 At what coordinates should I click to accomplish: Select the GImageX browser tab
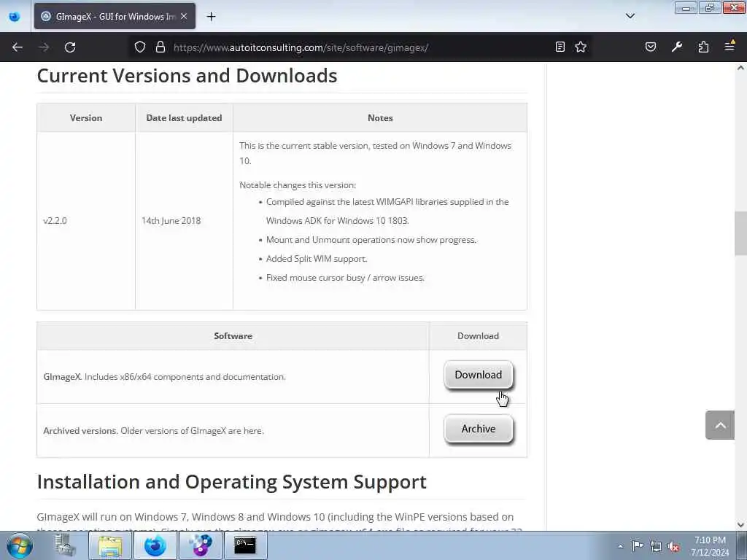click(x=115, y=16)
